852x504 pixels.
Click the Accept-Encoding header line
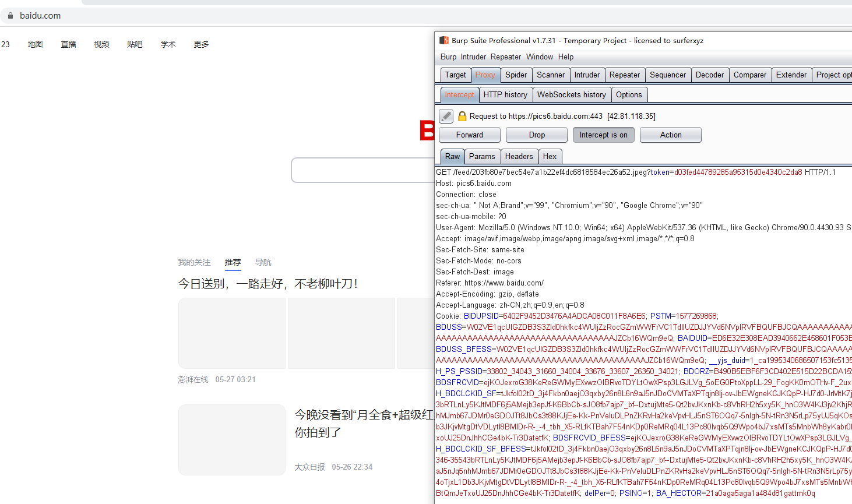[x=487, y=294]
